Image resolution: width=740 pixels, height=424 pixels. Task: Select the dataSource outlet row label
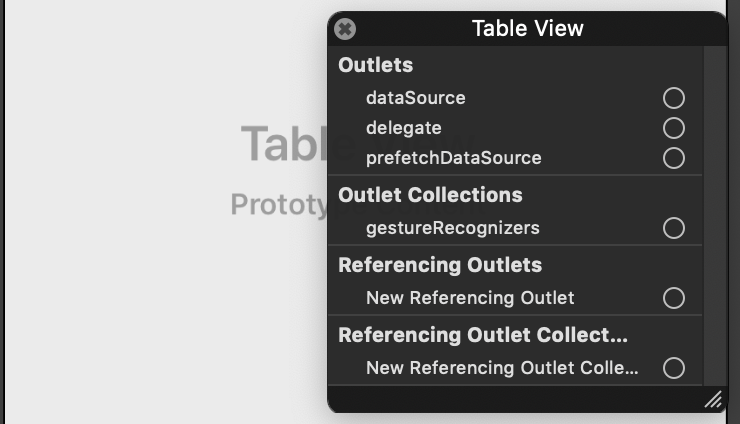tap(416, 98)
